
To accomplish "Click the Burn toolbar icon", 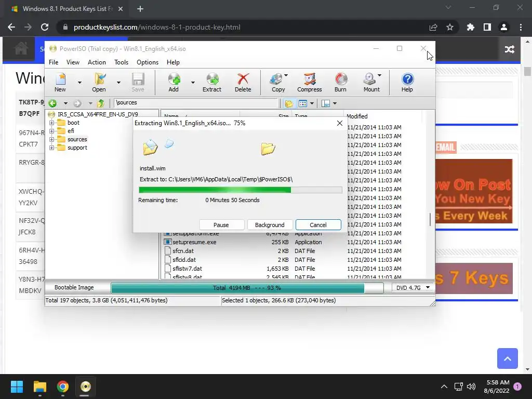I will tap(341, 82).
